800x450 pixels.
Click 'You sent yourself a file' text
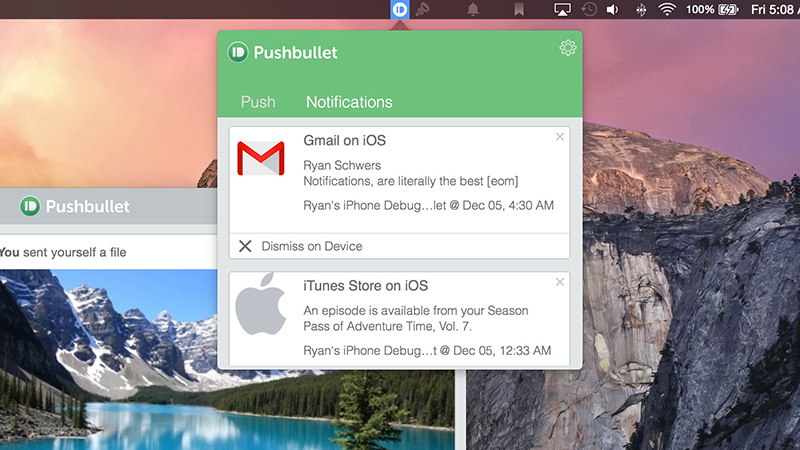point(63,252)
